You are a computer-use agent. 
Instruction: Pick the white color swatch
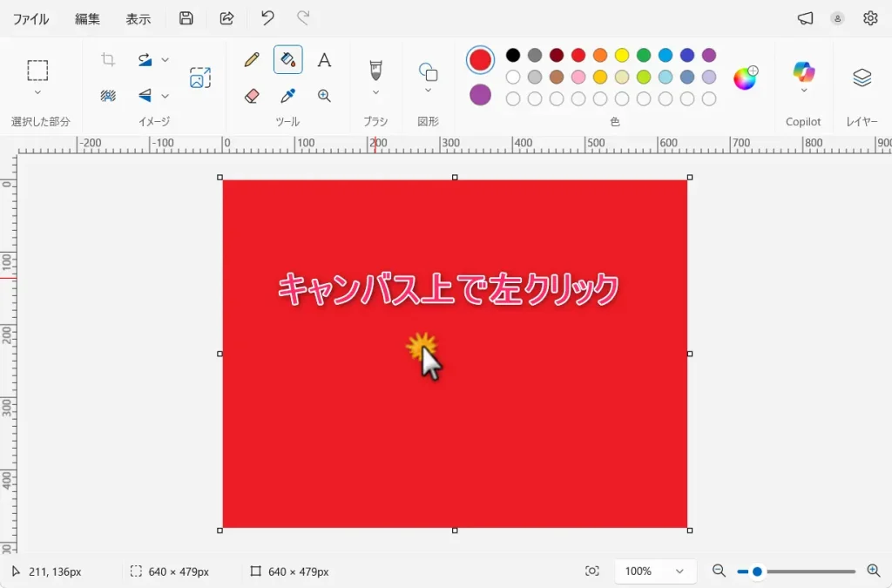(512, 77)
